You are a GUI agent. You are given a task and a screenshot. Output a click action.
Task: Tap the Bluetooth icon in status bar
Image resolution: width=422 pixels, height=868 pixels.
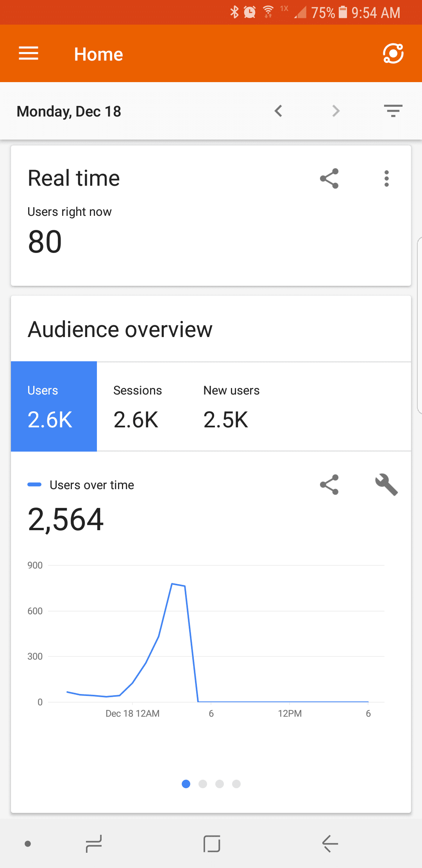click(234, 12)
